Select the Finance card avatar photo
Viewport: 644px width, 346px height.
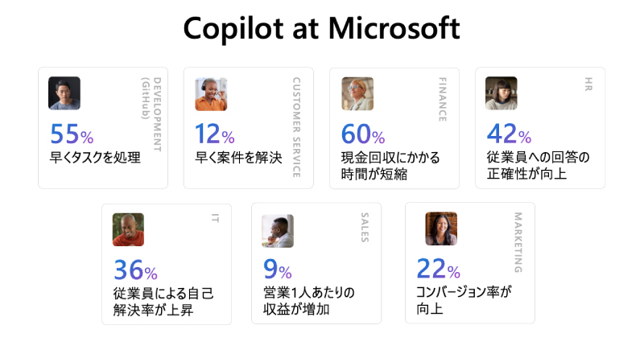[x=357, y=93]
